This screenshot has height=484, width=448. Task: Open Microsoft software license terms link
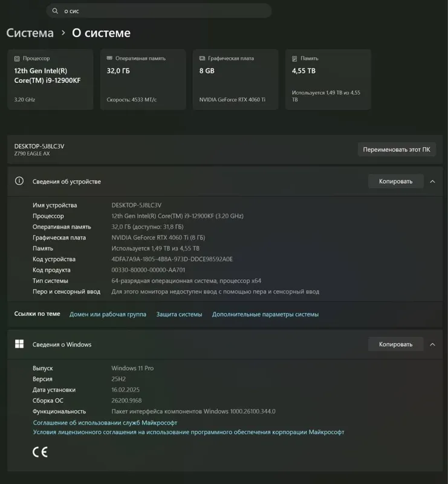[x=189, y=432]
